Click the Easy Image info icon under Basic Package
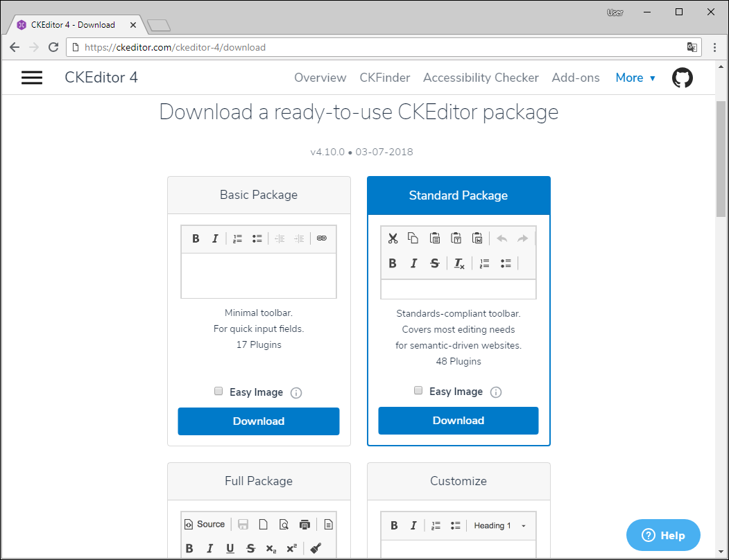The height and width of the screenshot is (560, 729). (x=296, y=393)
